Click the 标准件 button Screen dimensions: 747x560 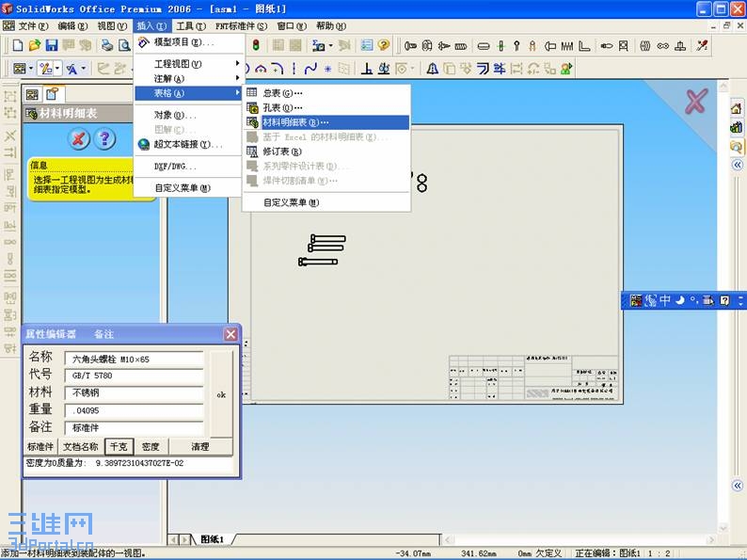40,446
